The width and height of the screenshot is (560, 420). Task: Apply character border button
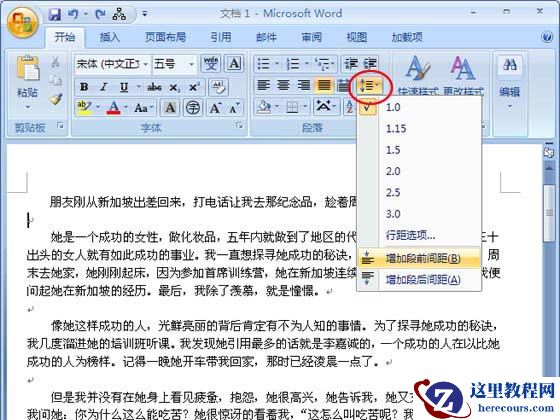coord(234,64)
